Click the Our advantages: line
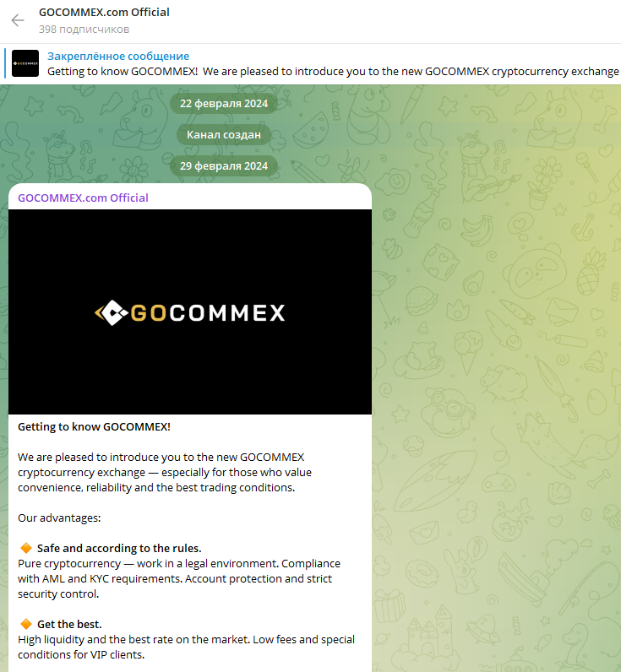 pyautogui.click(x=59, y=518)
